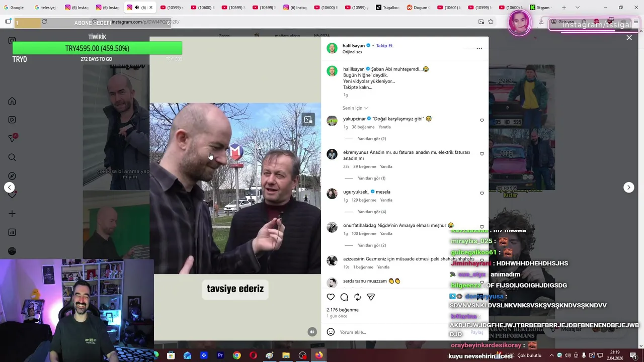
Task: Open Google Chrome from the taskbar
Action: [x=236, y=355]
